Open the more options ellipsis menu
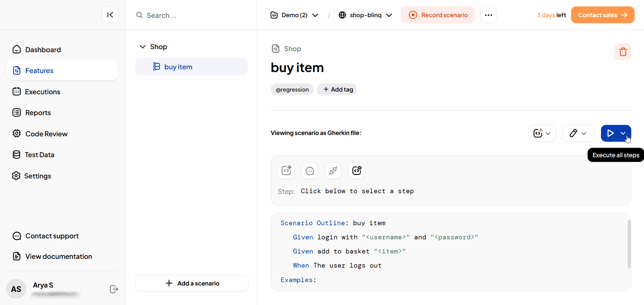 pyautogui.click(x=488, y=15)
